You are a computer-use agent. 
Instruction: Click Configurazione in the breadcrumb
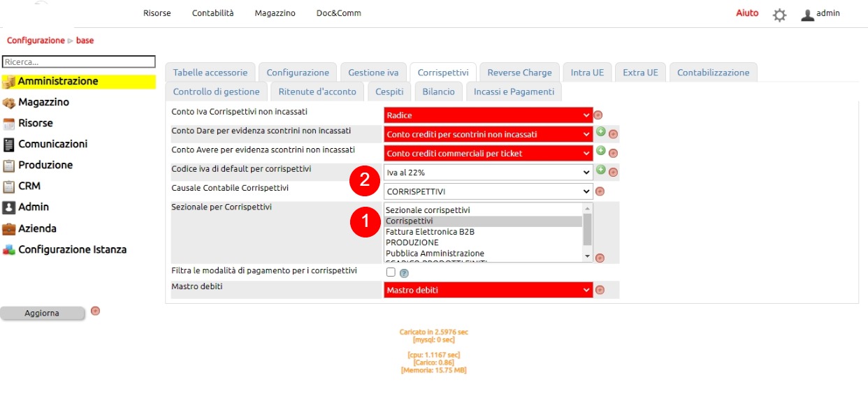tap(36, 41)
